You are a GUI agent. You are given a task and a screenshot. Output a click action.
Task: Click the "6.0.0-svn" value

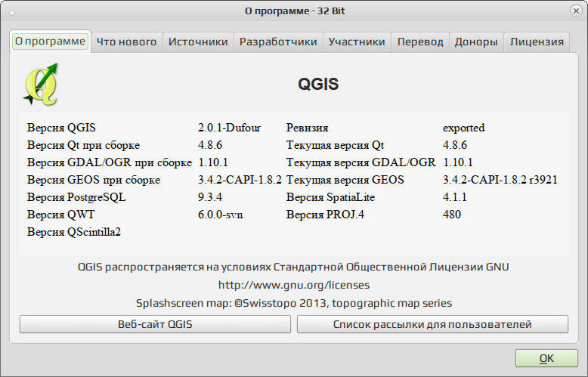221,215
